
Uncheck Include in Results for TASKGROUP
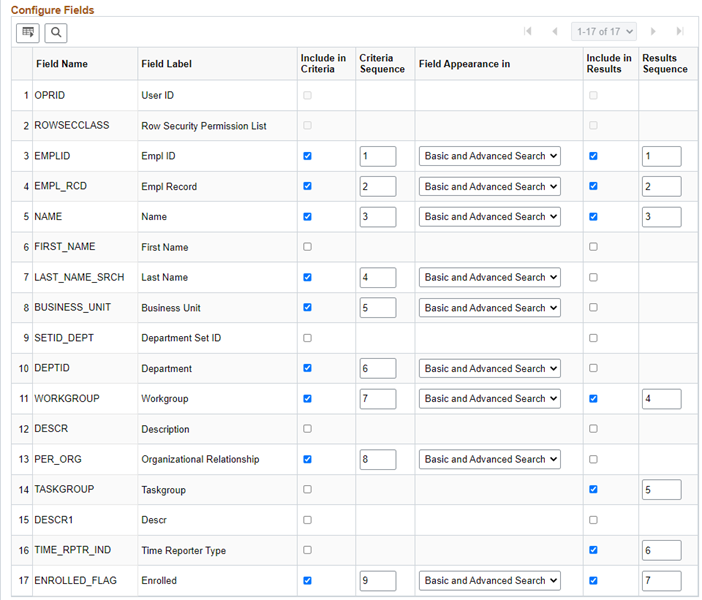pyautogui.click(x=593, y=490)
